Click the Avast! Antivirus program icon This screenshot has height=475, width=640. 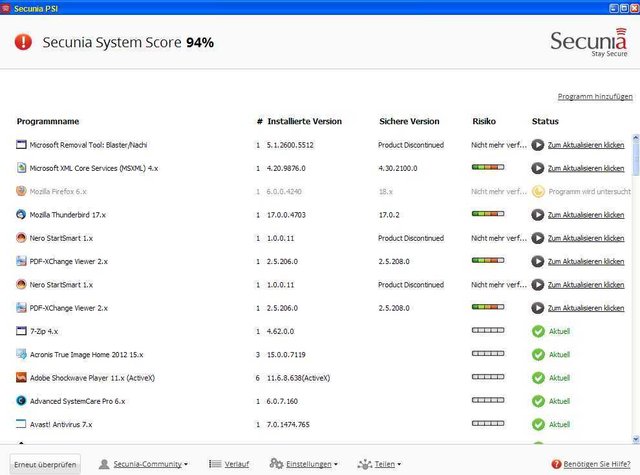(21, 424)
